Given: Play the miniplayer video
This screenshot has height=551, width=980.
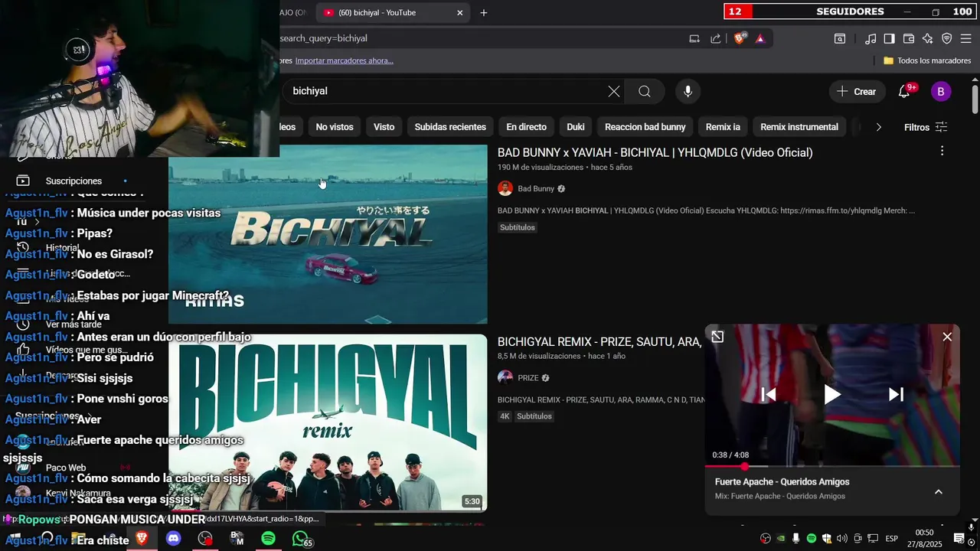Looking at the screenshot, I should coord(832,394).
